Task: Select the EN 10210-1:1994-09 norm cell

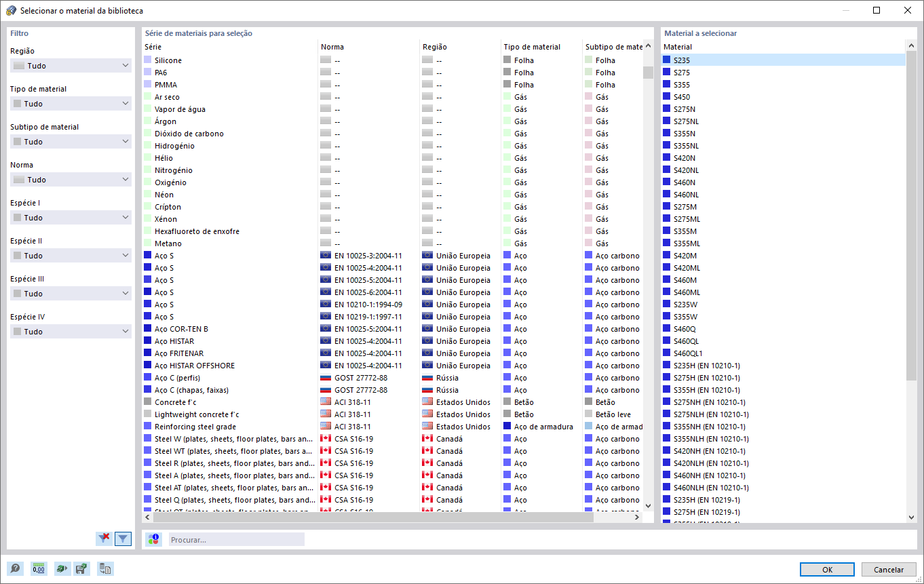Action: (368, 305)
